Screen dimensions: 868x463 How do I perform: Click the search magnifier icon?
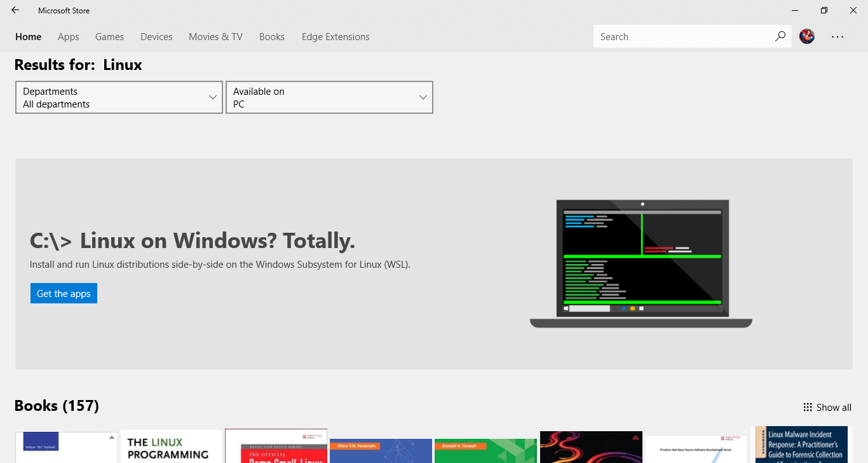[780, 36]
